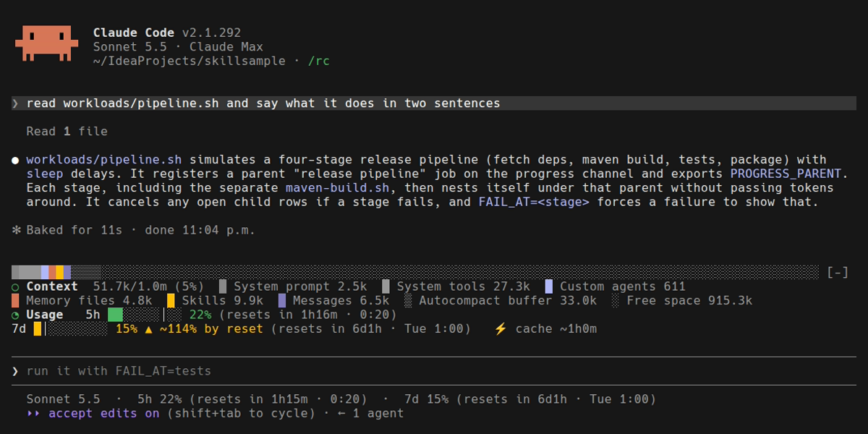
Task: Click the warning triangle next to 15%
Action: (148, 329)
